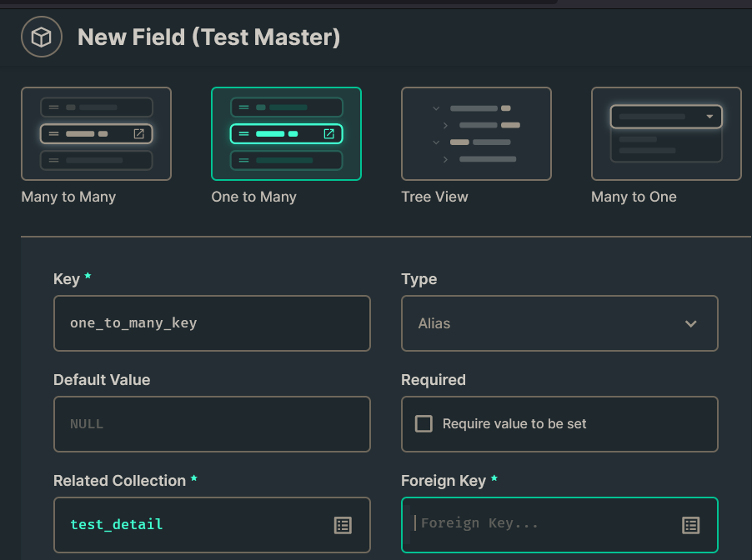Open collection list icon in Related Collection
Screen dimensions: 752x560
click(x=343, y=525)
